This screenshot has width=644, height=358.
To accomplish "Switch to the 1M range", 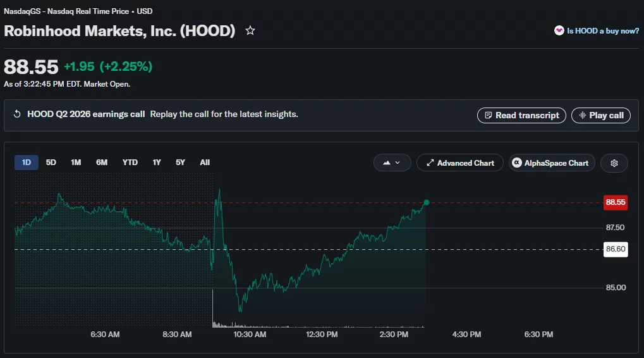I will pos(76,163).
